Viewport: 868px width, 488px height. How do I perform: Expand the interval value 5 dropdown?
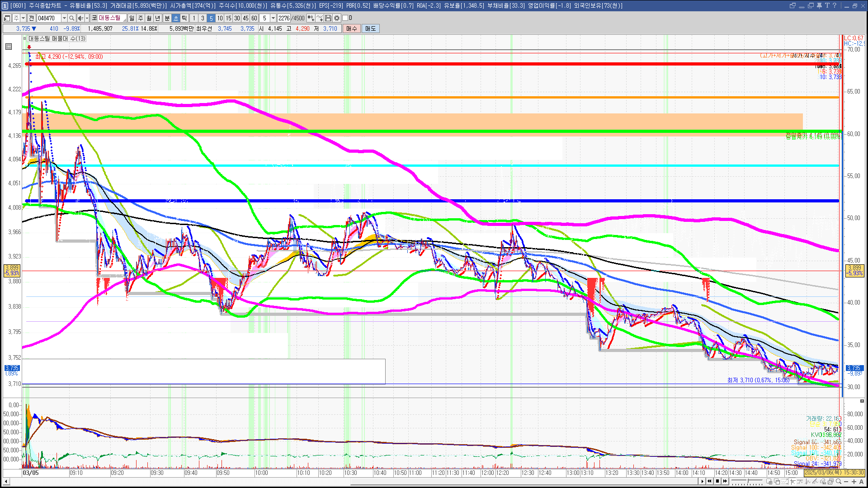[x=273, y=18]
